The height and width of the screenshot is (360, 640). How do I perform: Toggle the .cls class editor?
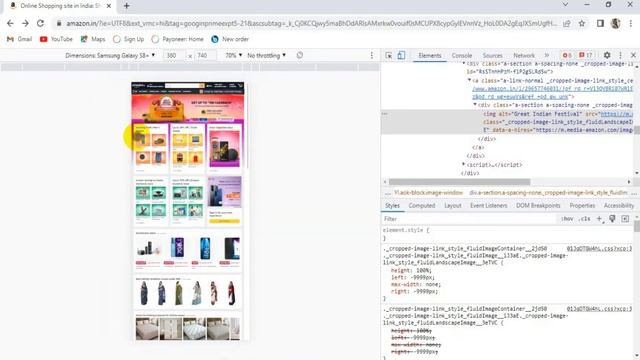585,219
